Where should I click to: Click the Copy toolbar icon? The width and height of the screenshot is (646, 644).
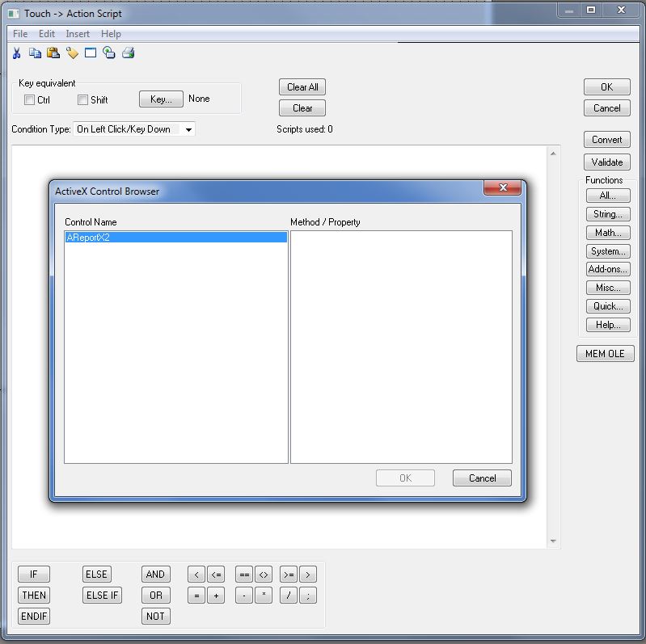35,53
